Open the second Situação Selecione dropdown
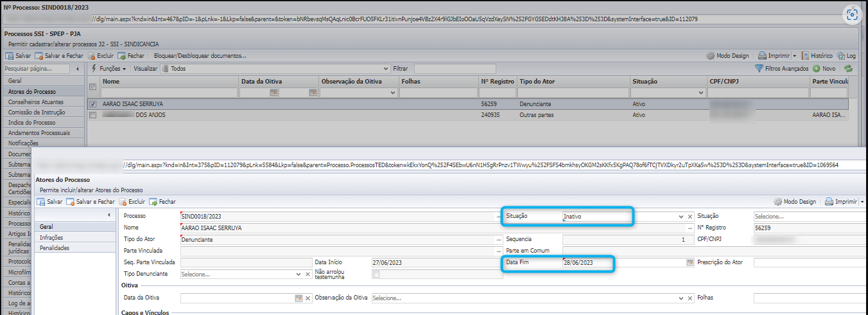This screenshot has width=868, height=315. (810, 217)
